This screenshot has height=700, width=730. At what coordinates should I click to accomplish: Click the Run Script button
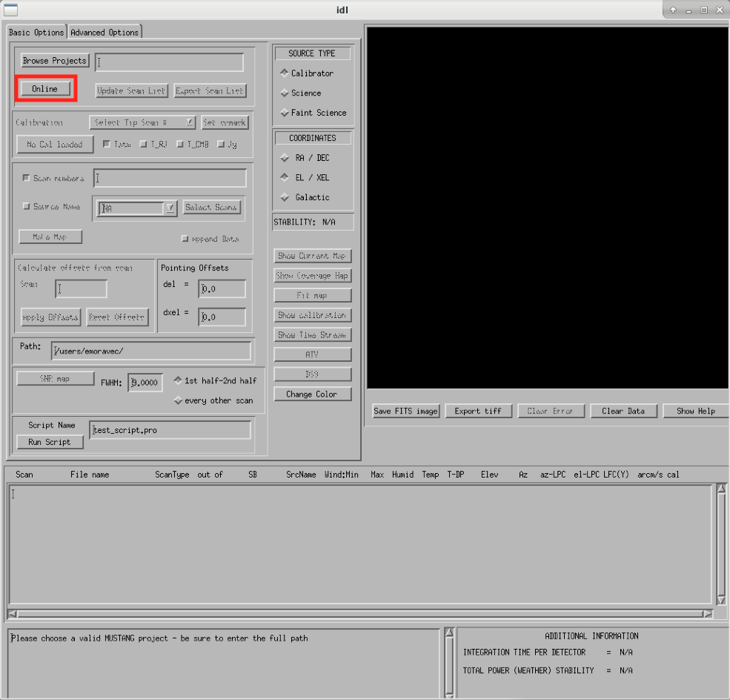pyautogui.click(x=50, y=442)
